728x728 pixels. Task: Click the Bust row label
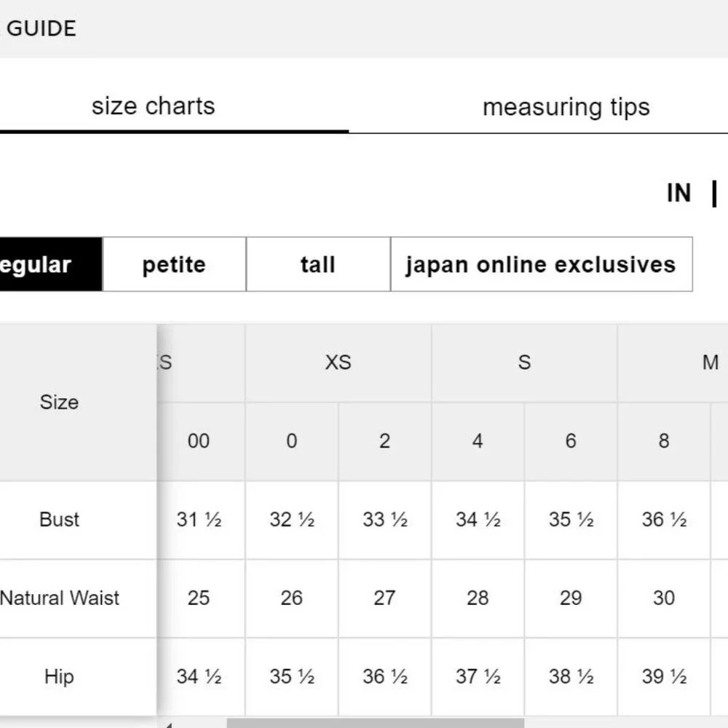pos(60,520)
